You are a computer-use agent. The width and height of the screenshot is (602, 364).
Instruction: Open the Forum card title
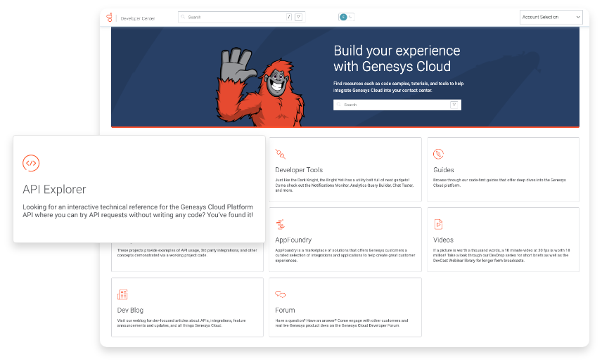click(x=285, y=311)
